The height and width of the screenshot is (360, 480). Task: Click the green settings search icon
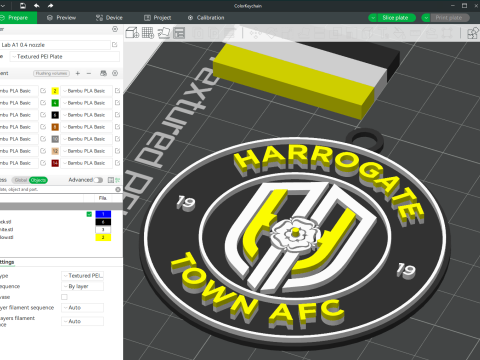[118, 180]
